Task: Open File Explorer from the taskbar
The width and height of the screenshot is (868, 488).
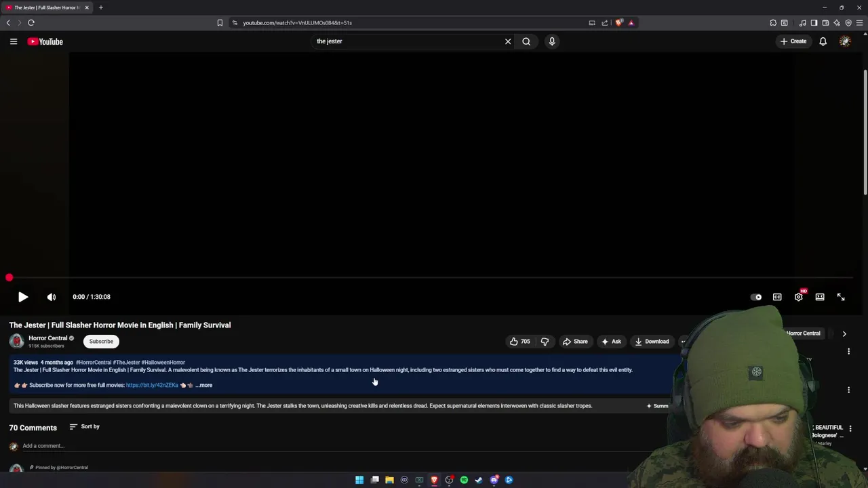Action: pos(389,480)
